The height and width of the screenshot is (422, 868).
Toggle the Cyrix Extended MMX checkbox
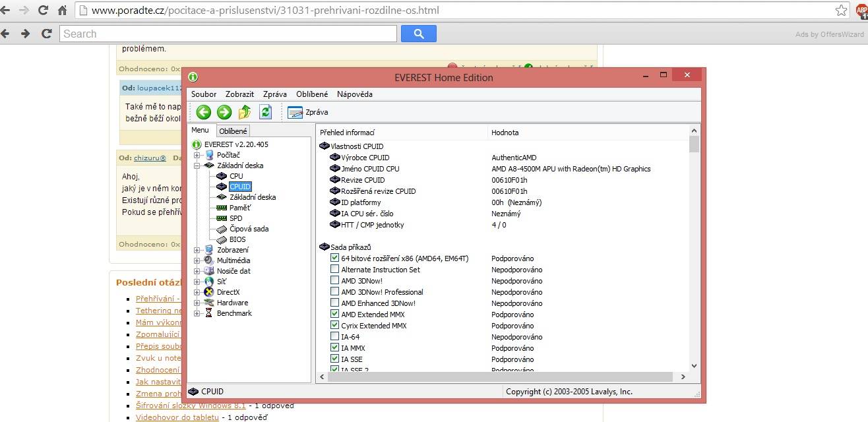(x=335, y=326)
